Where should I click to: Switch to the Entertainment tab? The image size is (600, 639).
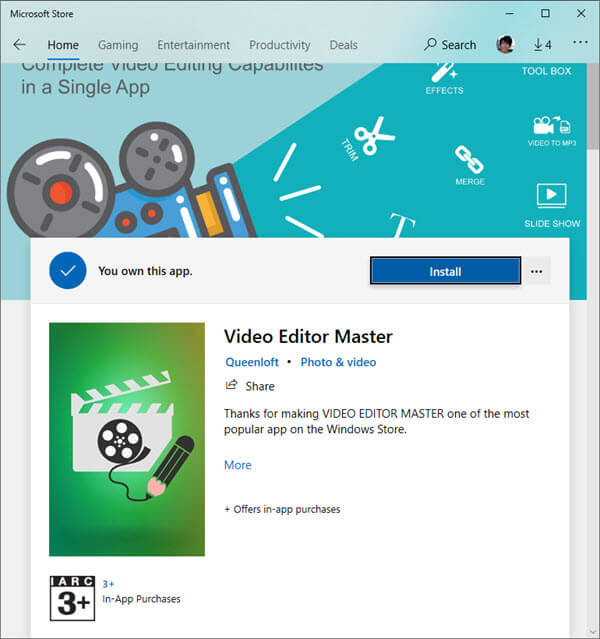coord(194,45)
